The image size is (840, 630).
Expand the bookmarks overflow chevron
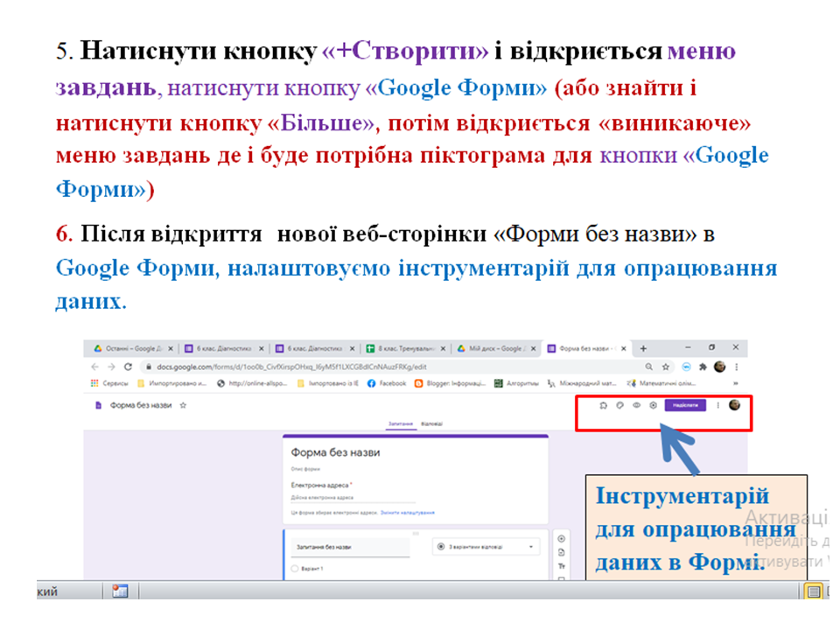[736, 383]
